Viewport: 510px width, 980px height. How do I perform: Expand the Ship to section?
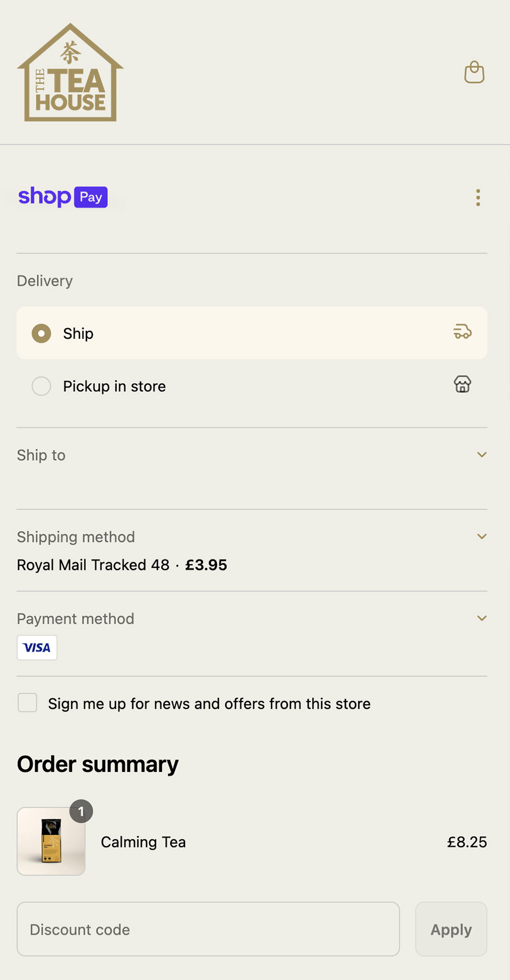point(481,455)
